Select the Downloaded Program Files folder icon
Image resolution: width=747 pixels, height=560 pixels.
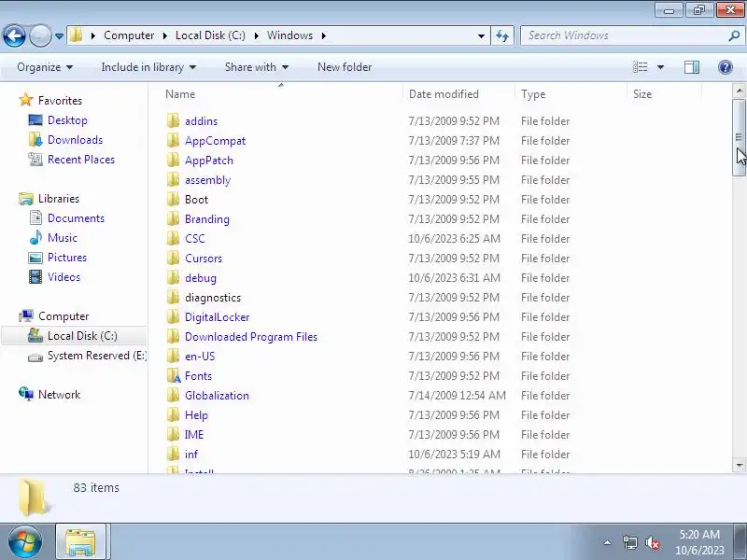point(174,336)
